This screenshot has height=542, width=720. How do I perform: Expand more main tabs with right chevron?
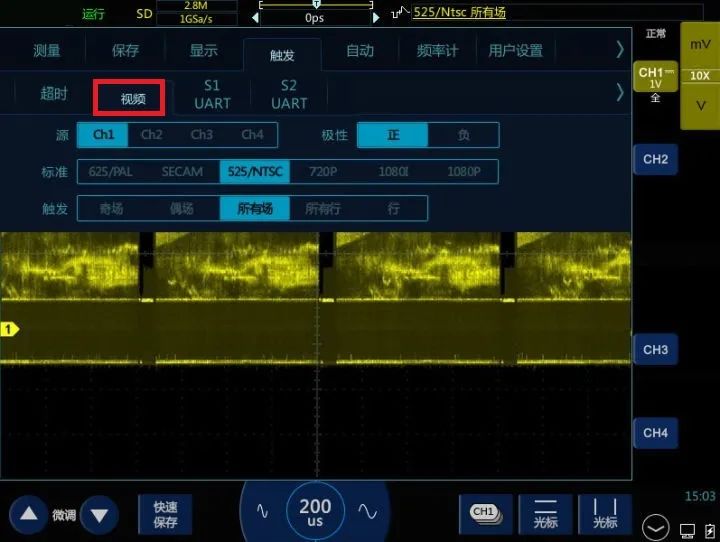point(620,49)
